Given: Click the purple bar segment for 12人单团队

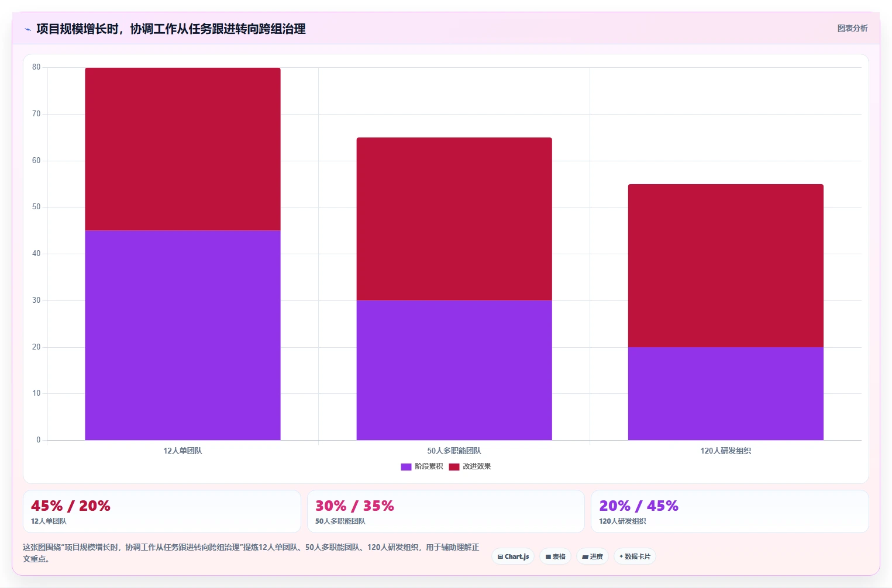Looking at the screenshot, I should 182,335.
